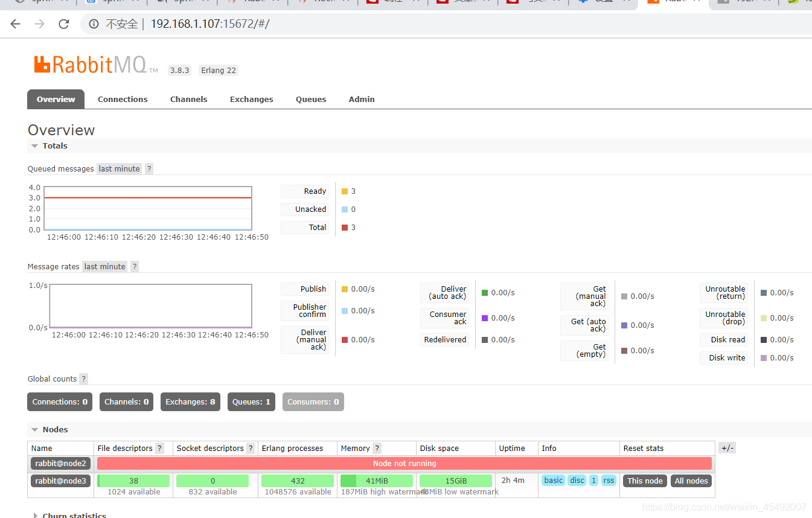The height and width of the screenshot is (518, 812).
Task: Open help for Memory column
Action: point(377,449)
